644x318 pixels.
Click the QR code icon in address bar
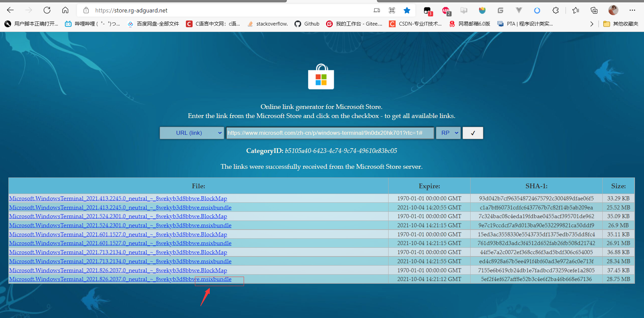coord(392,10)
